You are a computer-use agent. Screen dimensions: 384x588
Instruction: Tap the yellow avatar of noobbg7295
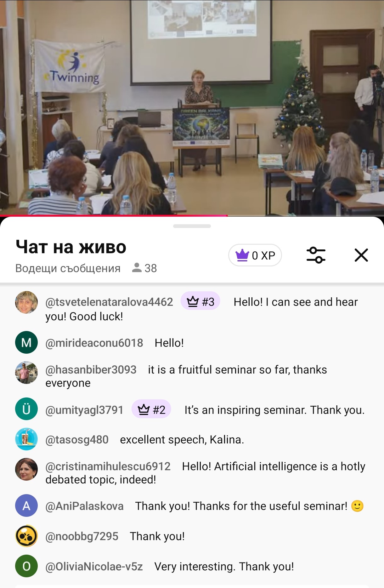coord(26,536)
